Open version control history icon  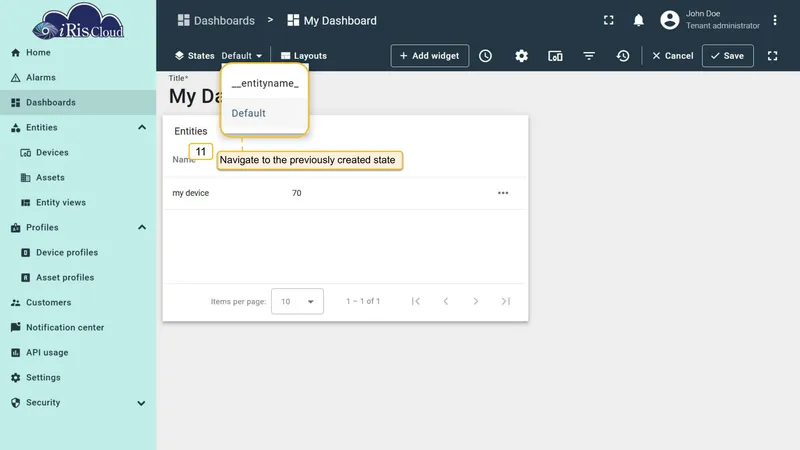[x=622, y=56]
